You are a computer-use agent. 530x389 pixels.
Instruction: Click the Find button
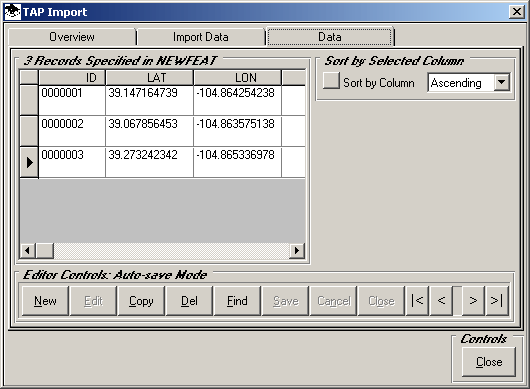(237, 301)
